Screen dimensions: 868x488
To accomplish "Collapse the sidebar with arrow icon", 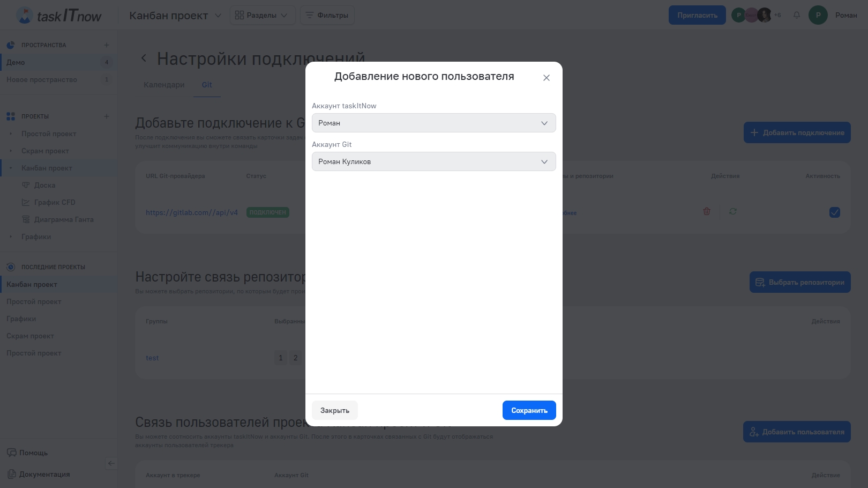I will 111,463.
